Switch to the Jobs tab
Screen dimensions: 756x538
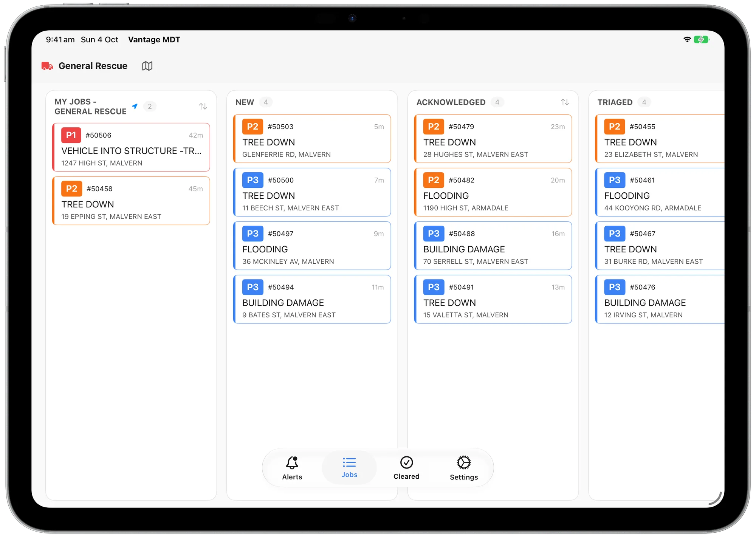click(x=349, y=468)
